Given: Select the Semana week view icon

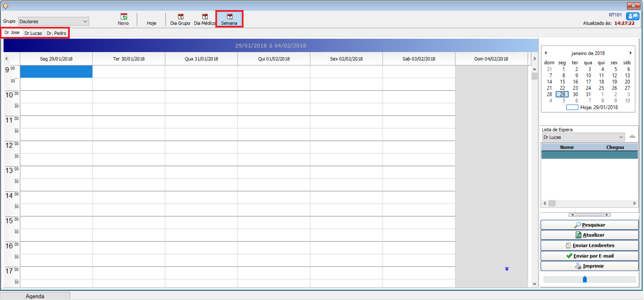Looking at the screenshot, I should click(229, 17).
